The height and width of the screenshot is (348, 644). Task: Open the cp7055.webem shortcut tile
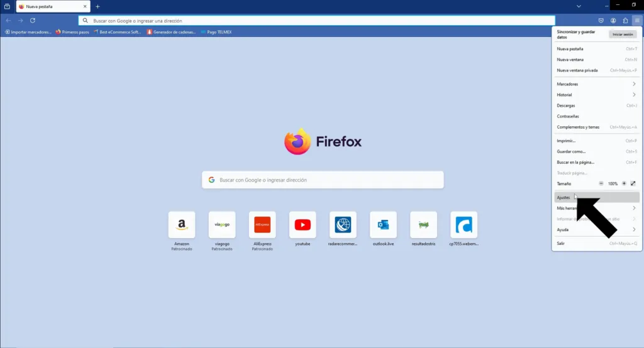(464, 225)
